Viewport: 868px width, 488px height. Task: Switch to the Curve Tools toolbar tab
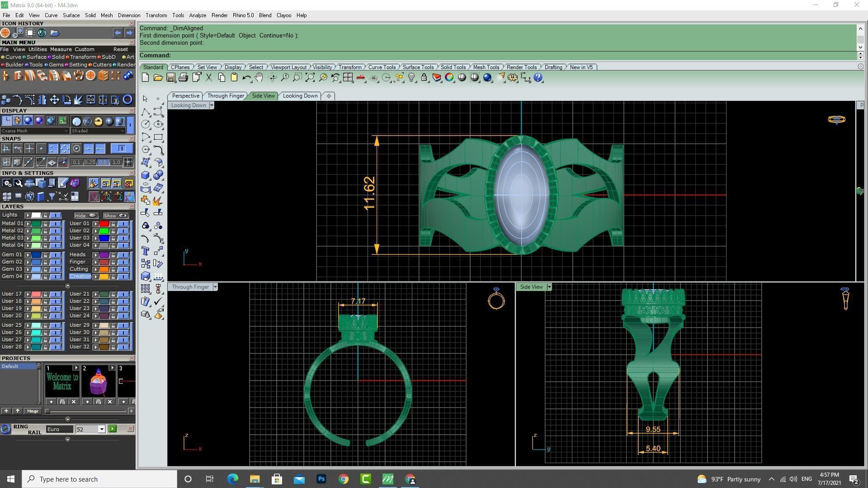click(x=382, y=67)
